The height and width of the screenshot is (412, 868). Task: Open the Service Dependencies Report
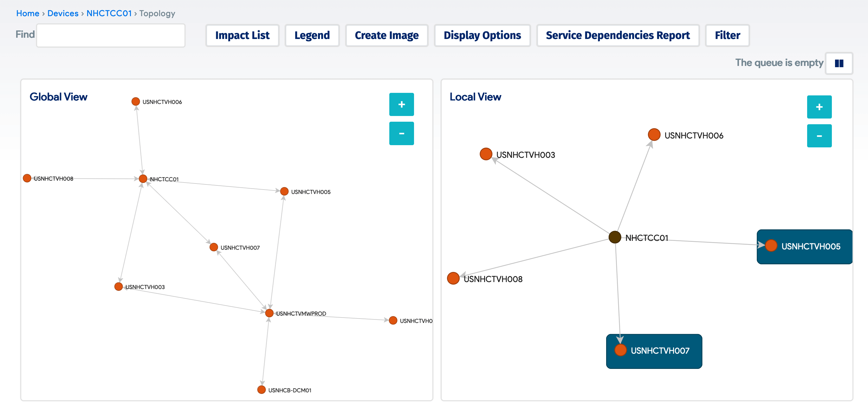tap(618, 35)
